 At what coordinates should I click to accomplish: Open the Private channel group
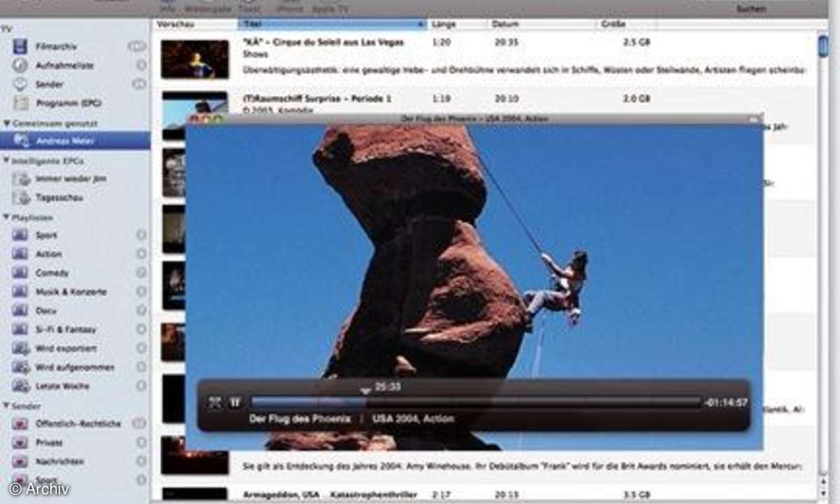coord(49,442)
